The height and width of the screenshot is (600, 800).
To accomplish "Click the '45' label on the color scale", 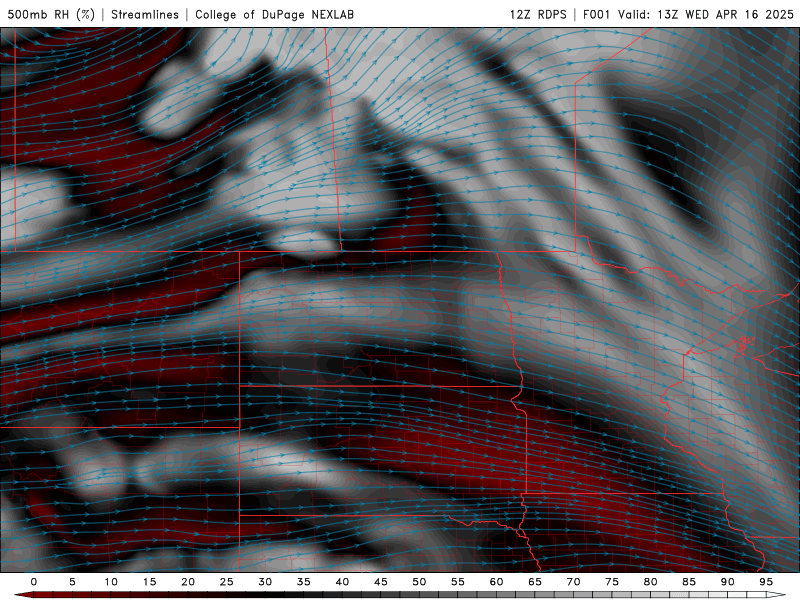I will click(x=381, y=582).
